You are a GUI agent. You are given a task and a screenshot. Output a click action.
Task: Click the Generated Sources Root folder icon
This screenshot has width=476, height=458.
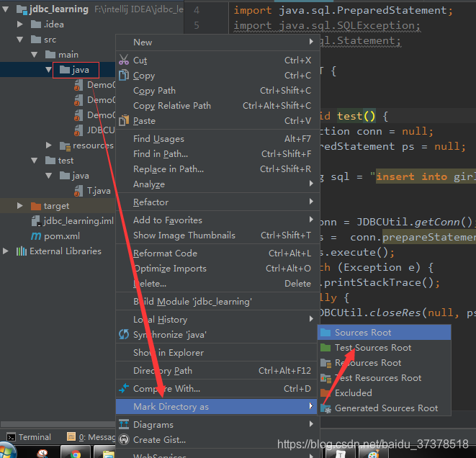(325, 408)
